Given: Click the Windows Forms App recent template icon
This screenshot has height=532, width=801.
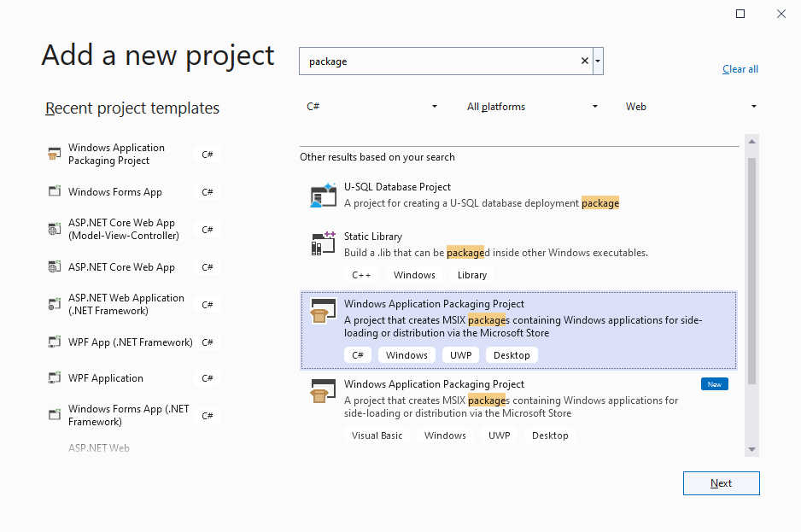Looking at the screenshot, I should point(54,191).
